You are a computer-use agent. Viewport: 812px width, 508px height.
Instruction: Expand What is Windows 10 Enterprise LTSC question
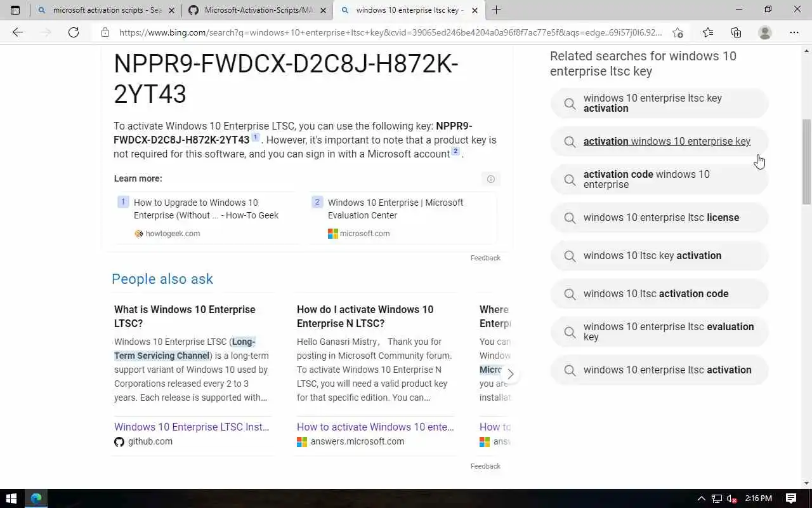[x=185, y=316]
